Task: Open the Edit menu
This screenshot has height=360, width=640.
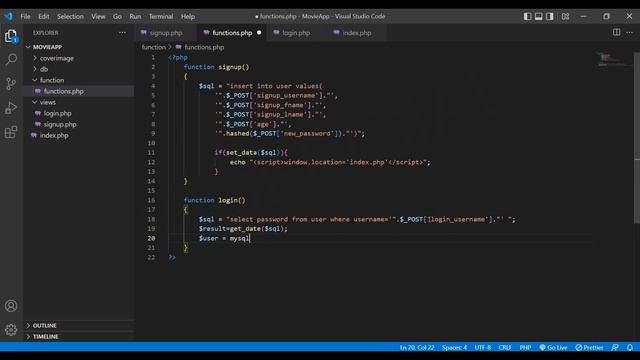Action: (x=44, y=16)
